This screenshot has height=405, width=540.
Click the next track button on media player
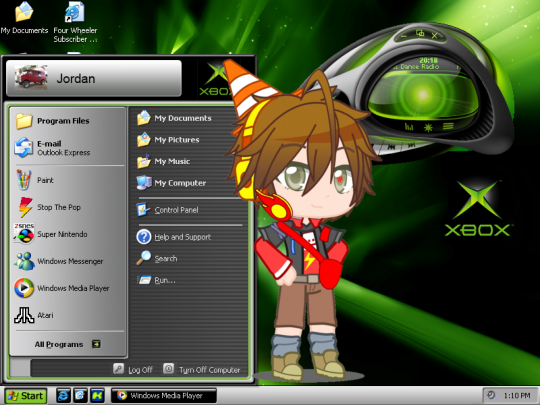pos(411,145)
